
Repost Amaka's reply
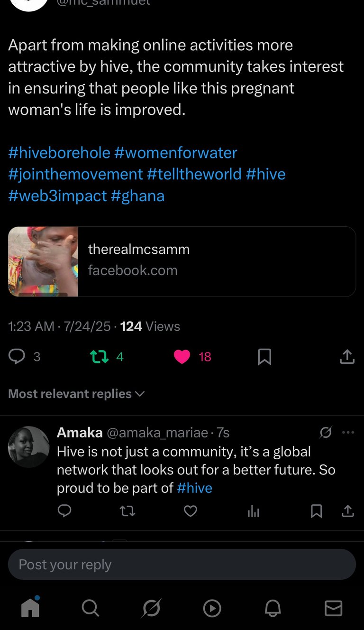click(x=127, y=510)
